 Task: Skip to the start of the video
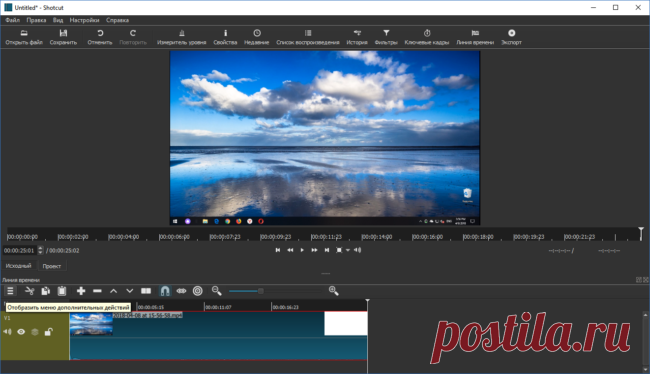(x=278, y=250)
